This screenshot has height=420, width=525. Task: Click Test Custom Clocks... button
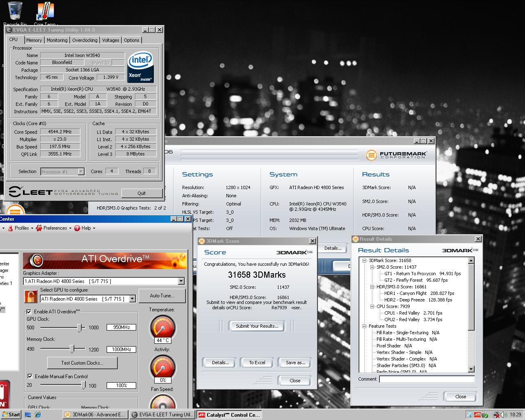tap(82, 363)
